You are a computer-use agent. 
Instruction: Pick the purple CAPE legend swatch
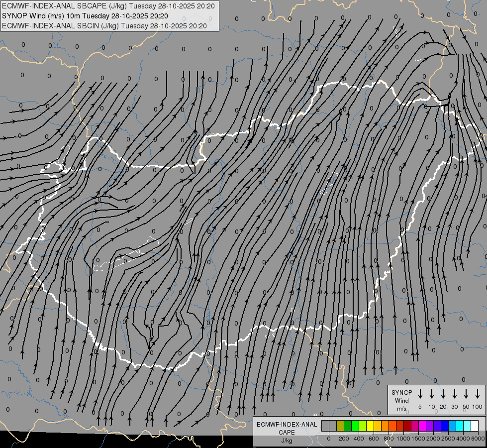430,426
